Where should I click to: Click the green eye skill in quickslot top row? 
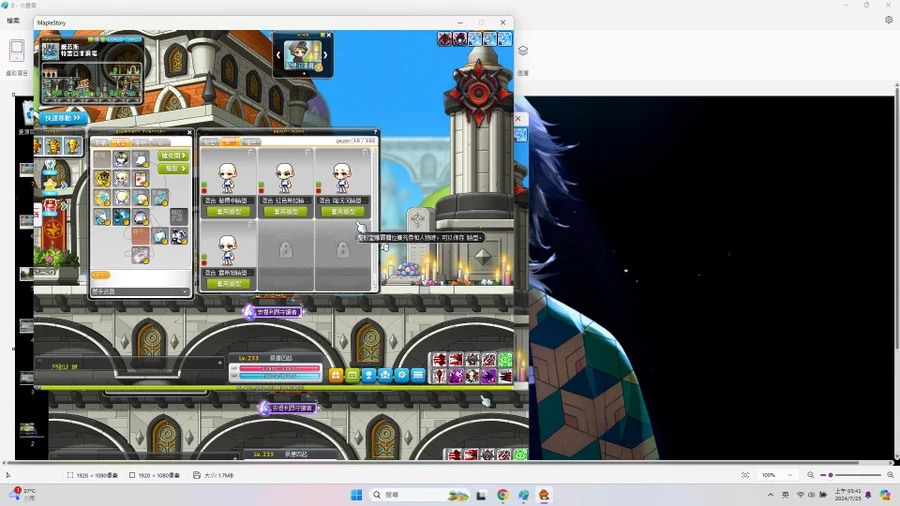(x=506, y=360)
